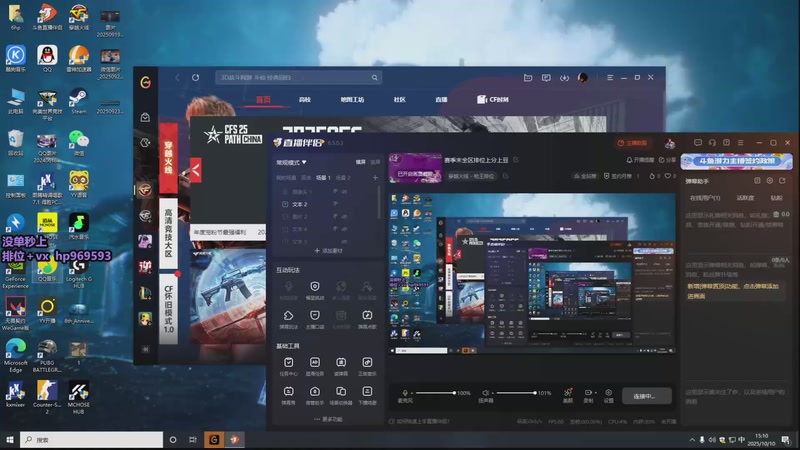Open the 首页 tab in the launcher

[x=263, y=99]
